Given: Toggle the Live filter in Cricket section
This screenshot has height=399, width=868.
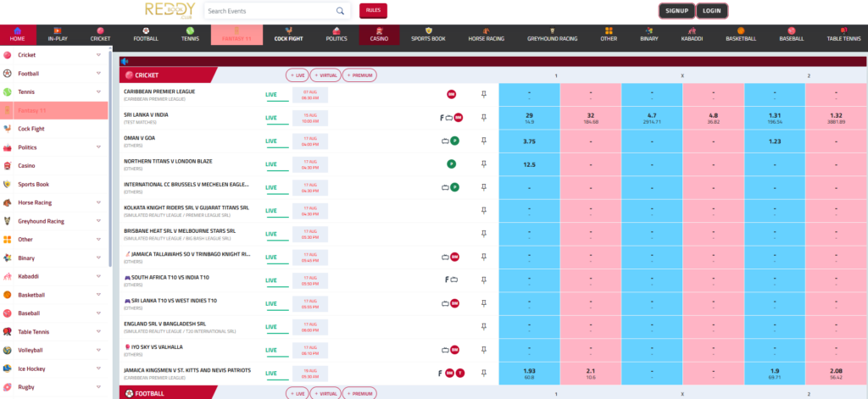Looking at the screenshot, I should pos(298,75).
